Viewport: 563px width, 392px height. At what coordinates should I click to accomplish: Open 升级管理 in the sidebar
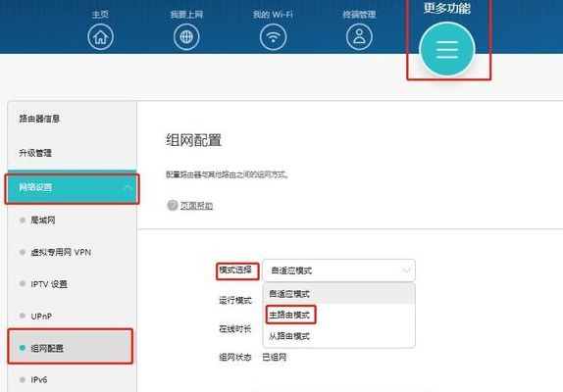click(35, 153)
